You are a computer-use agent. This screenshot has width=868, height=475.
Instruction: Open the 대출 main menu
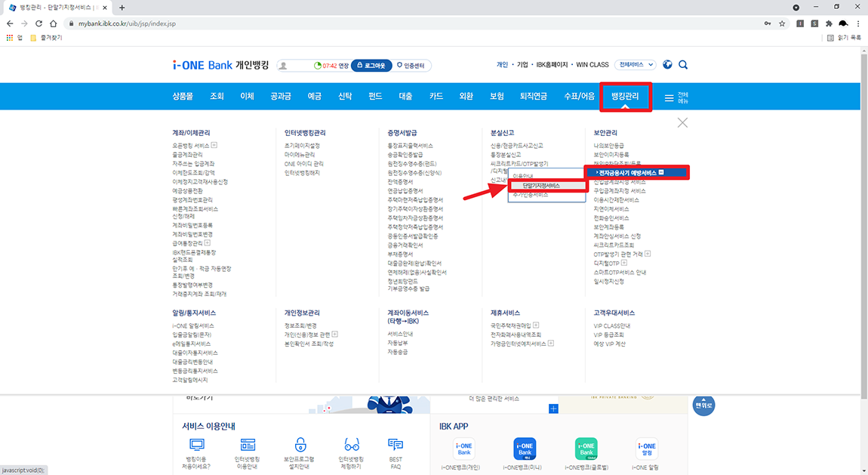(406, 97)
